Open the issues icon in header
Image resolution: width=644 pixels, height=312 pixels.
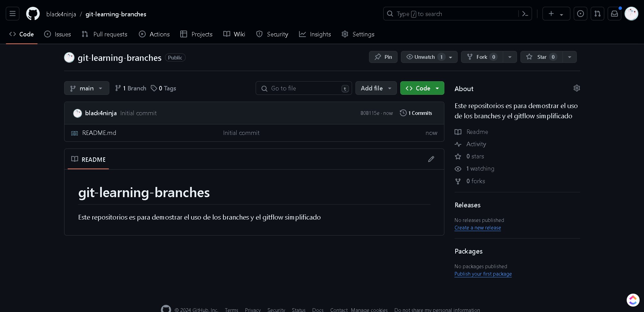click(580, 14)
